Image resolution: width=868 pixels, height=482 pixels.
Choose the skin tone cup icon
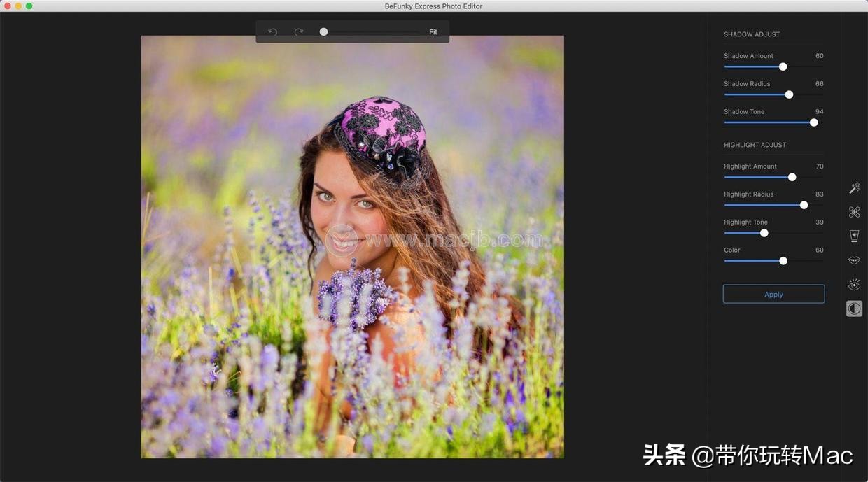pyautogui.click(x=854, y=236)
